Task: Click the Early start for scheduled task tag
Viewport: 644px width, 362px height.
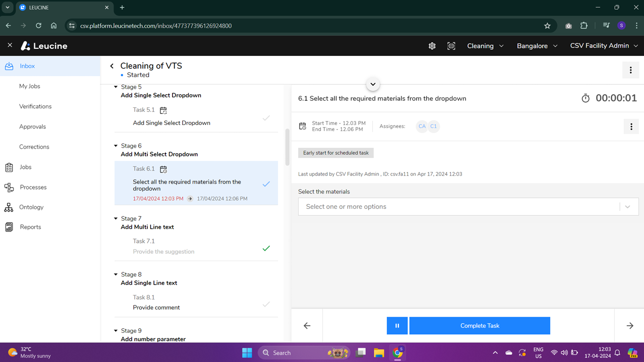Action: (x=336, y=153)
